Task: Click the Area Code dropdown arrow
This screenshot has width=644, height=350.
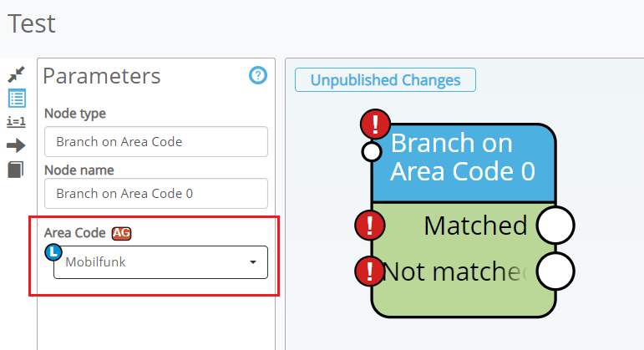Action: [x=253, y=263]
